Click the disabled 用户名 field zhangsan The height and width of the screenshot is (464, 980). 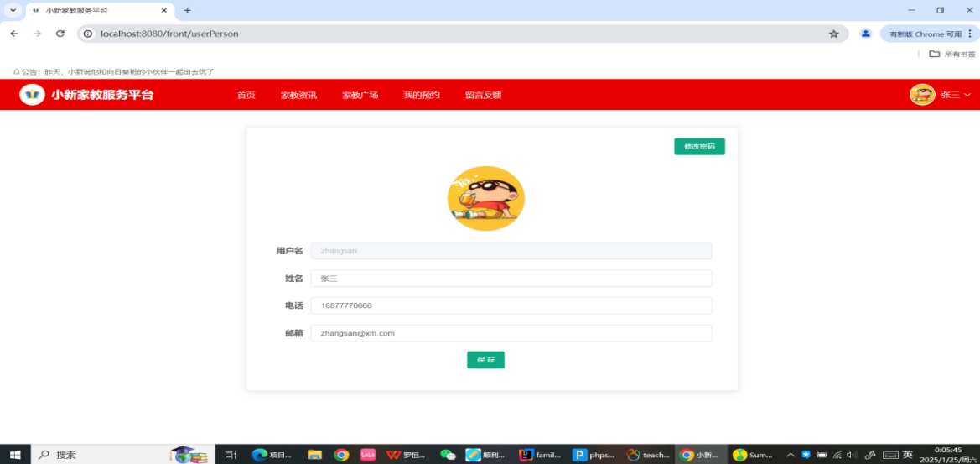tap(511, 251)
